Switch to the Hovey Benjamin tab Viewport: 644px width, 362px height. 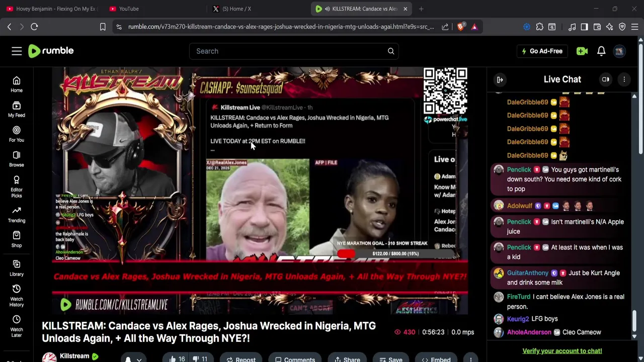tap(52, 9)
